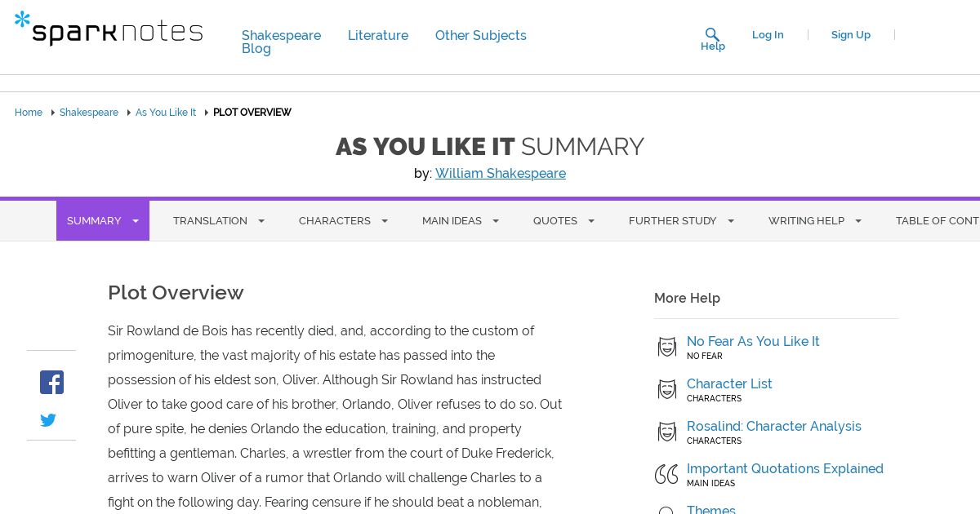Open search via the magnifier Help icon

click(712, 35)
